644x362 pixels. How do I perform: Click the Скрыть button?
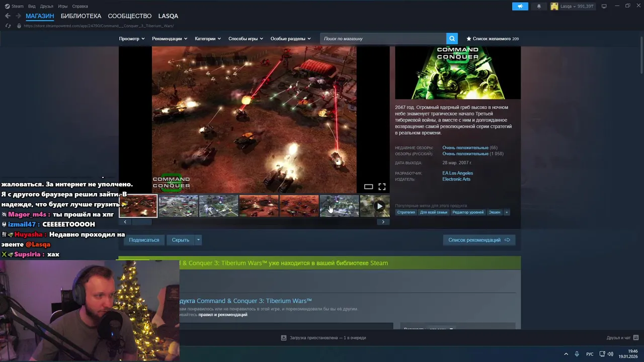pos(181,240)
